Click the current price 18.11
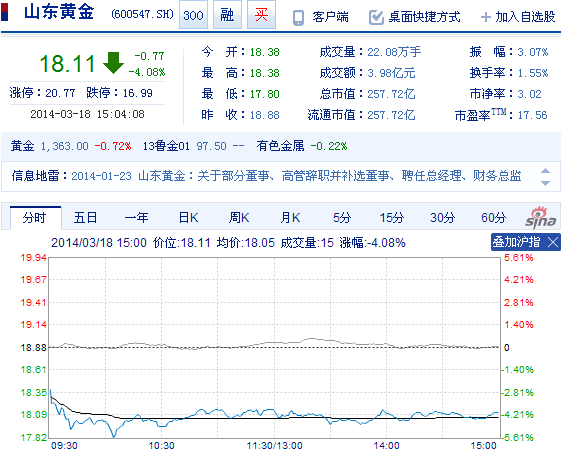Screen dimensions: 561x450 (x=67, y=64)
